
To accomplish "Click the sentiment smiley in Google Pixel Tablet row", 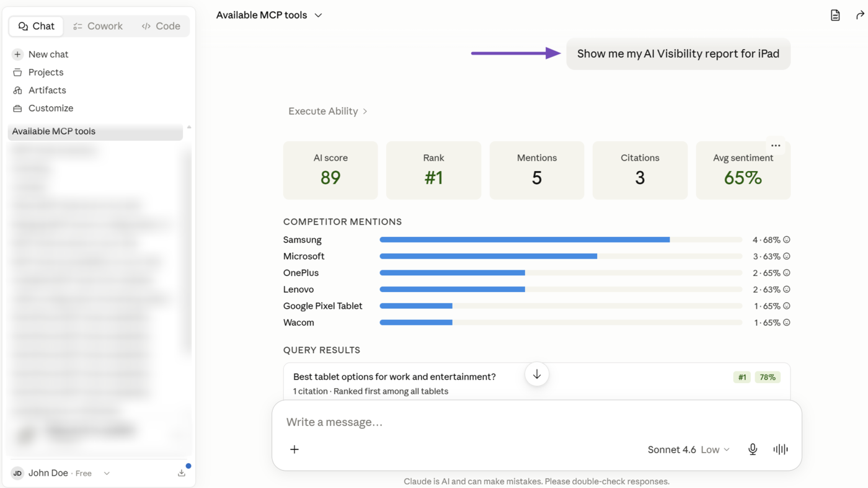I will coord(787,306).
